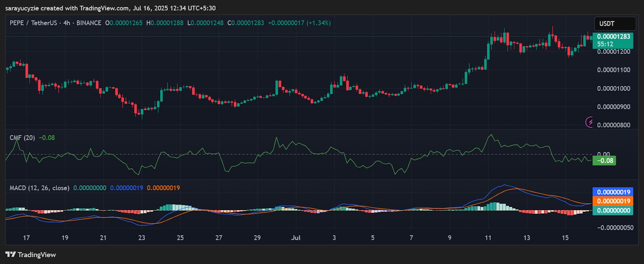The width and height of the screenshot is (644, 264).
Task: Click price axis label 0.00001100
Action: point(613,70)
